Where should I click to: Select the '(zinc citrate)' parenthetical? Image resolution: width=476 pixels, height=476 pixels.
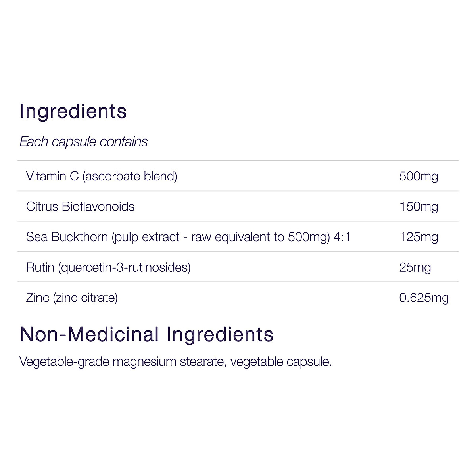coord(85,297)
